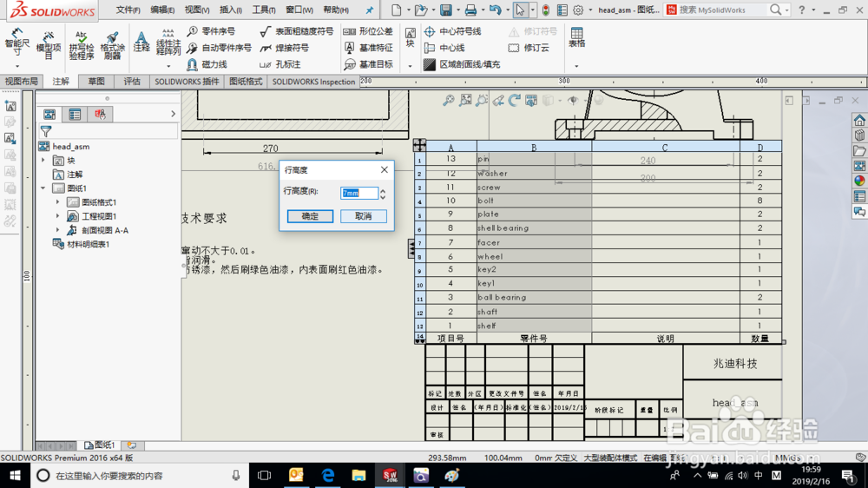Expand the 块 tree node
The image size is (868, 488).
(43, 160)
